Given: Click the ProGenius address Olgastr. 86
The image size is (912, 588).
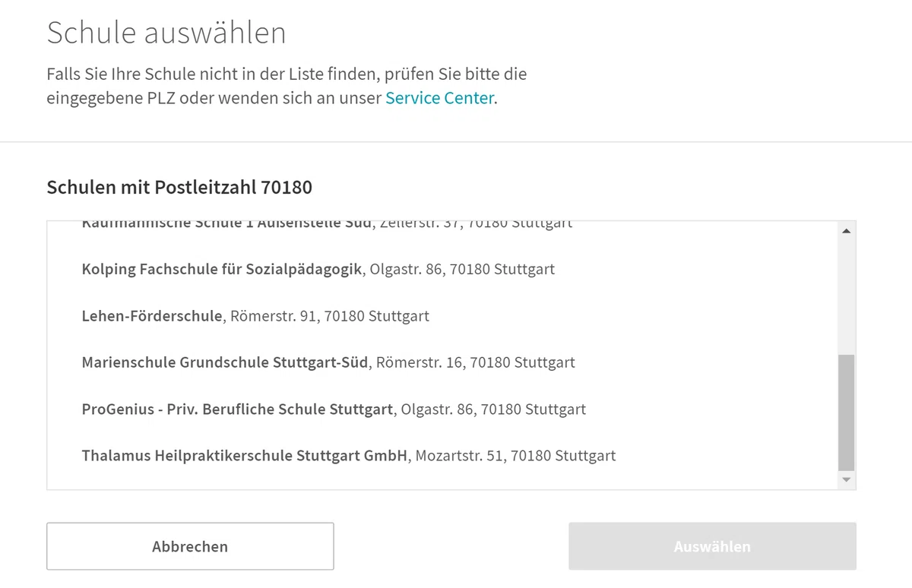Looking at the screenshot, I should 493,409.
